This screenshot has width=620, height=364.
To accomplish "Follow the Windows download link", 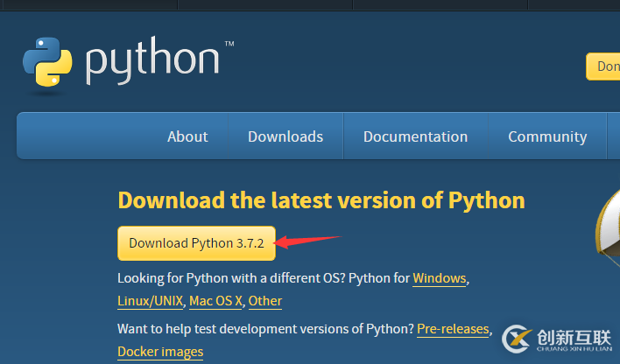I will (439, 278).
